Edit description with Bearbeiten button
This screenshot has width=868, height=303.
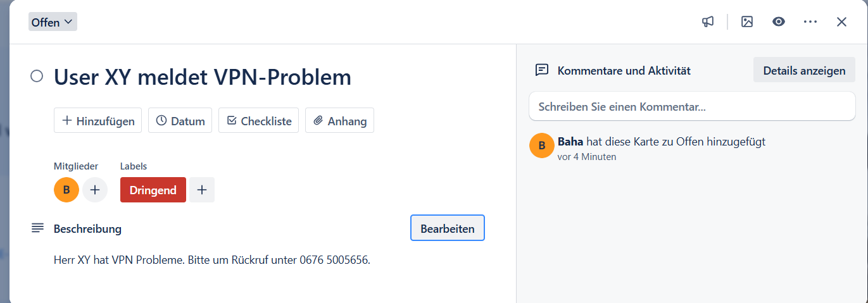pos(448,228)
